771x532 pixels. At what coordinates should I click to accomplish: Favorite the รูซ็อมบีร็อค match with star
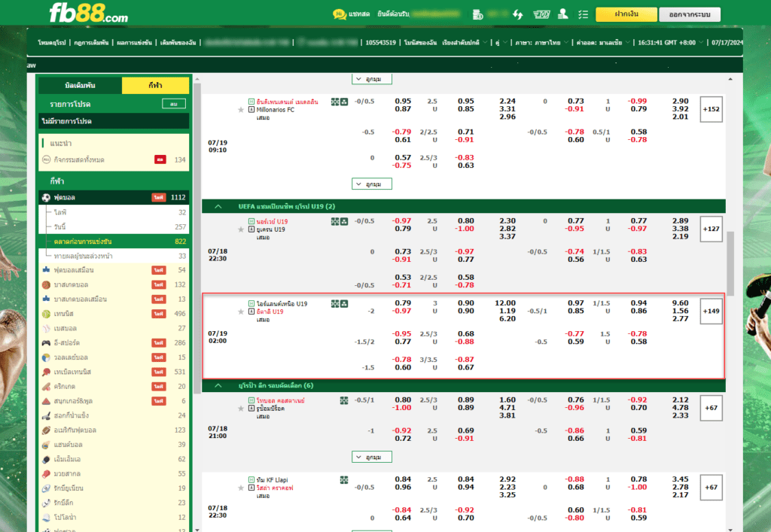241,408
